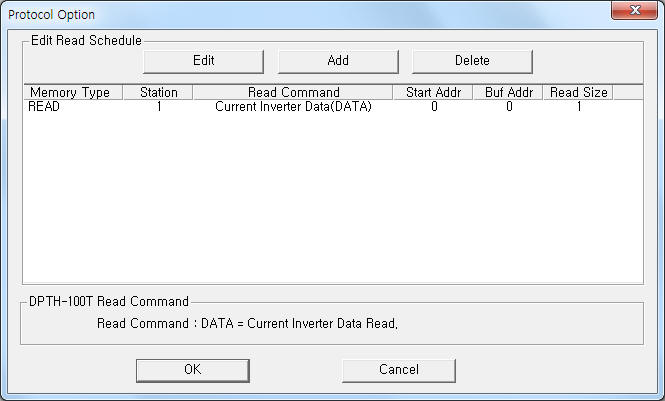Click the Edit button
The image size is (665, 401).
203,61
